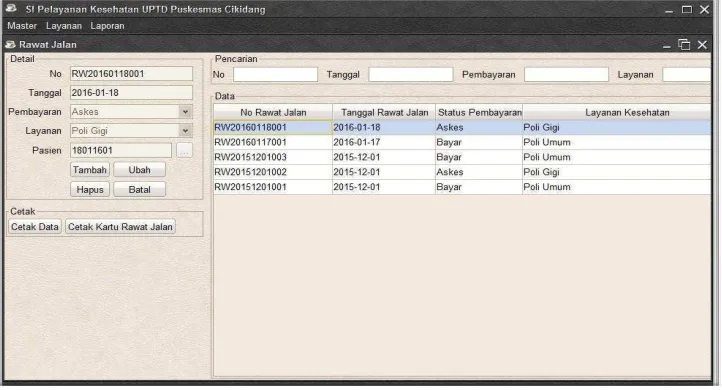This screenshot has width=722, height=390.
Task: Restore the Rawat Jalan inner window
Action: (684, 45)
